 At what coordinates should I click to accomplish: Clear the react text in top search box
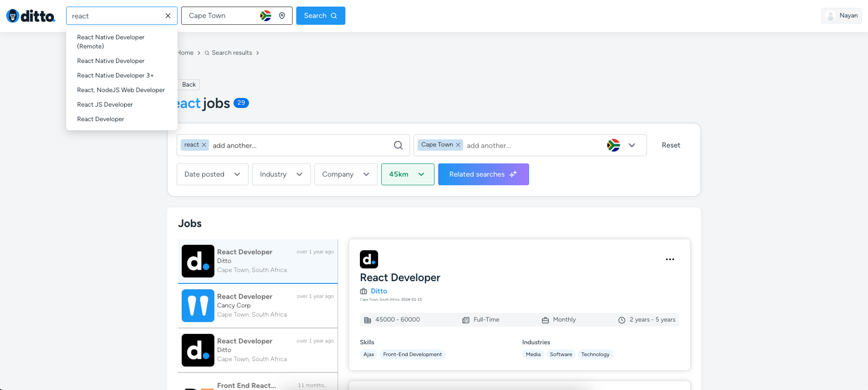click(x=168, y=16)
